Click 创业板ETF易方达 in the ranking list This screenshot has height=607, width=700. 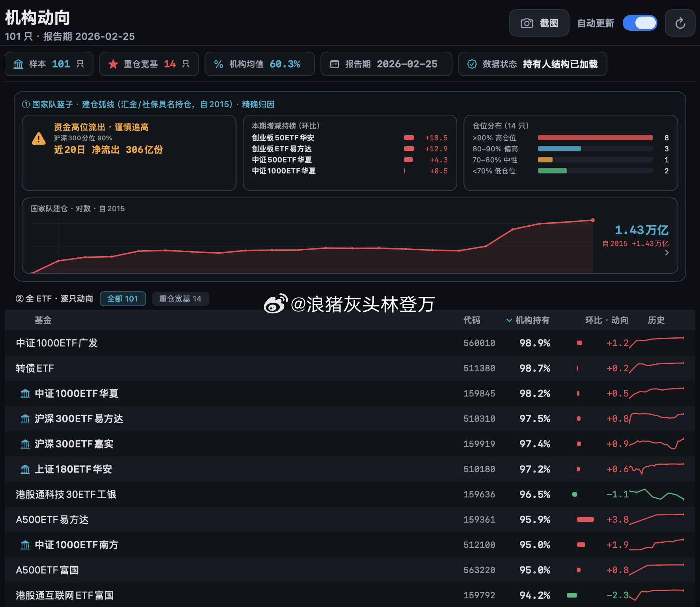(x=281, y=149)
